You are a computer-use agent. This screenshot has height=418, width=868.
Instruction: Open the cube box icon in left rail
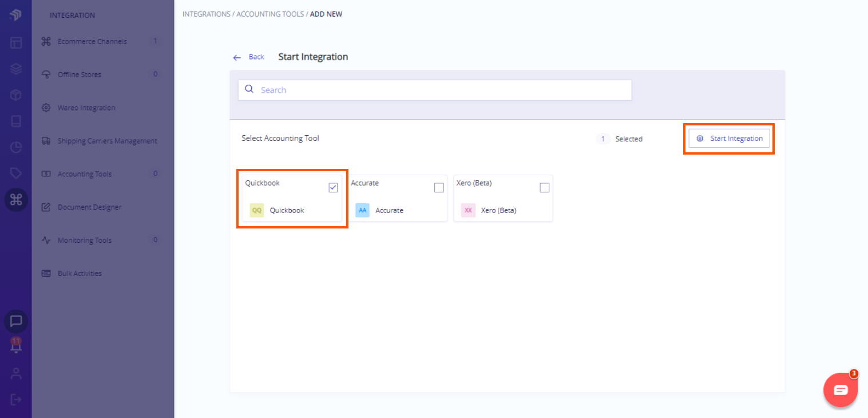click(x=15, y=95)
